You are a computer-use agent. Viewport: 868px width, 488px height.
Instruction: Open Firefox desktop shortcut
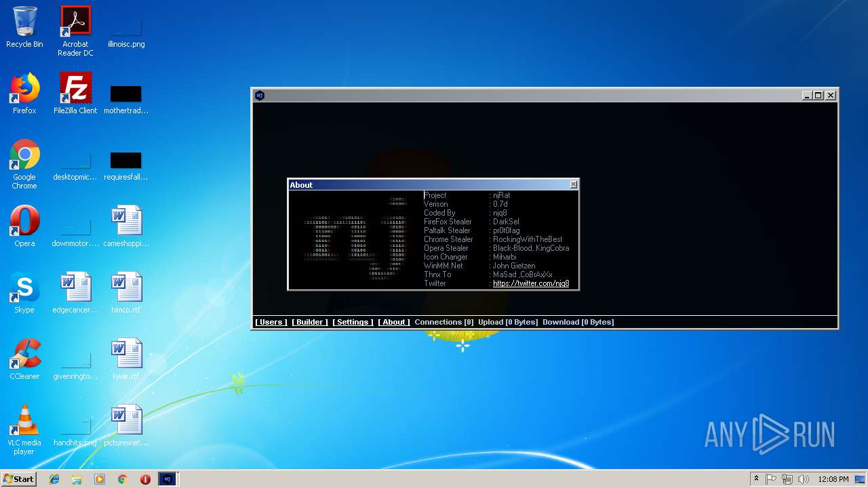click(x=24, y=94)
